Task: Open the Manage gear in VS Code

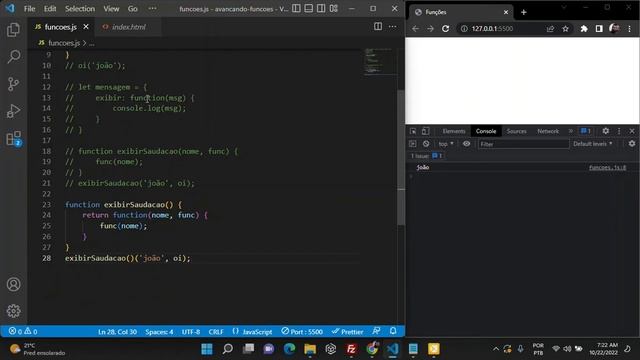Action: point(13,311)
